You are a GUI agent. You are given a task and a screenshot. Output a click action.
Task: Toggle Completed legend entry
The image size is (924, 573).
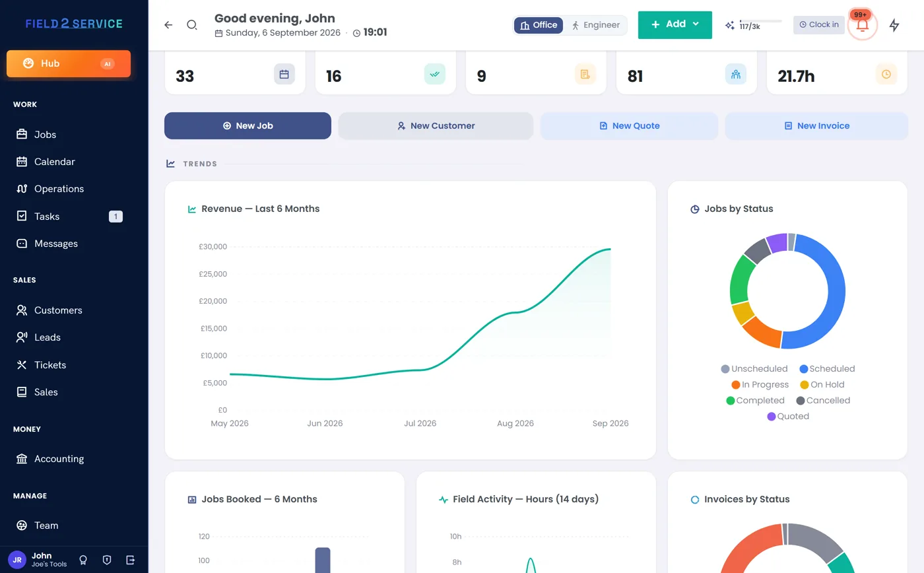755,401
